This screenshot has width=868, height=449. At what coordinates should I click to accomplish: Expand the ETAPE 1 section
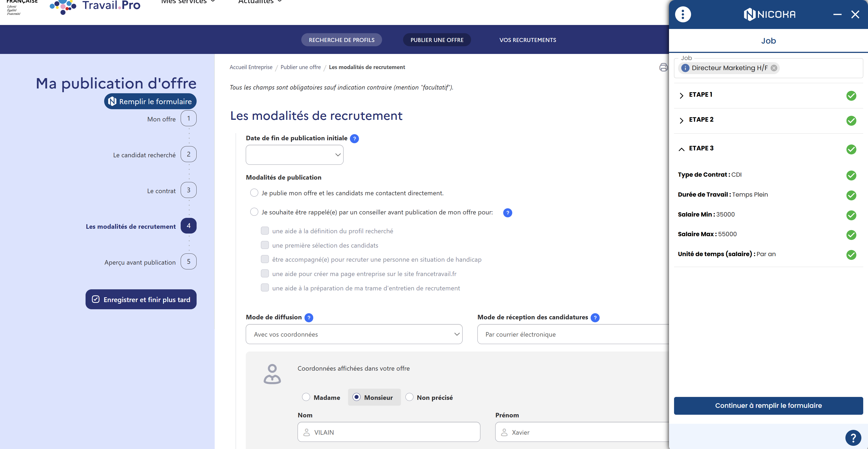[681, 95]
